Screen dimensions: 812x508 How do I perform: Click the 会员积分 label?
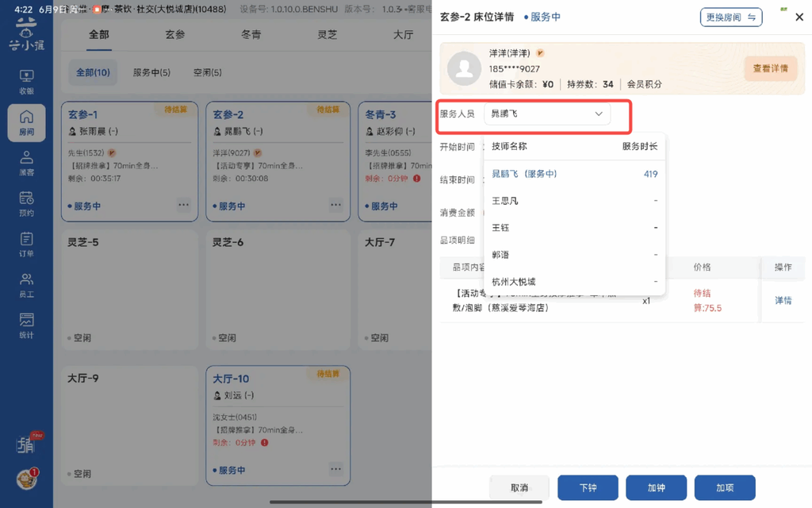[x=644, y=84]
